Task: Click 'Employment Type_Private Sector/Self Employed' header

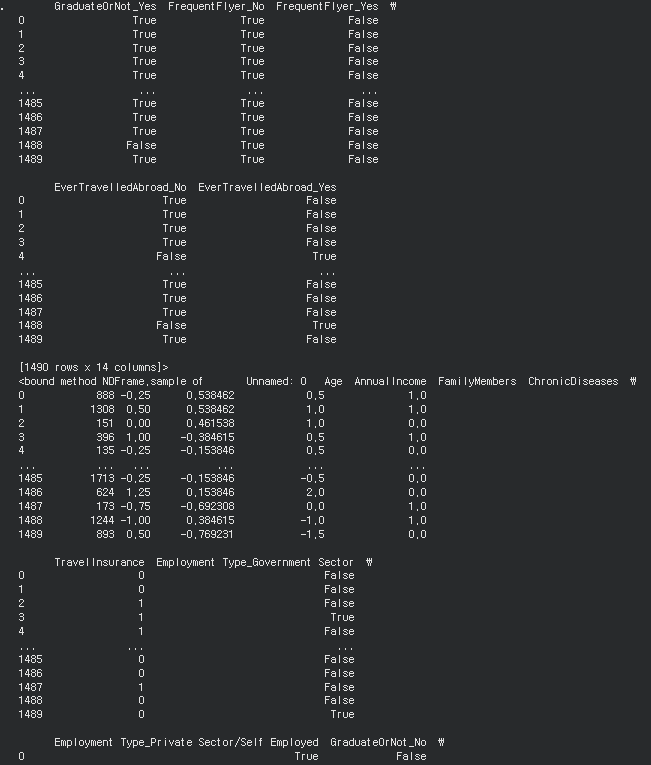Action: [x=186, y=743]
